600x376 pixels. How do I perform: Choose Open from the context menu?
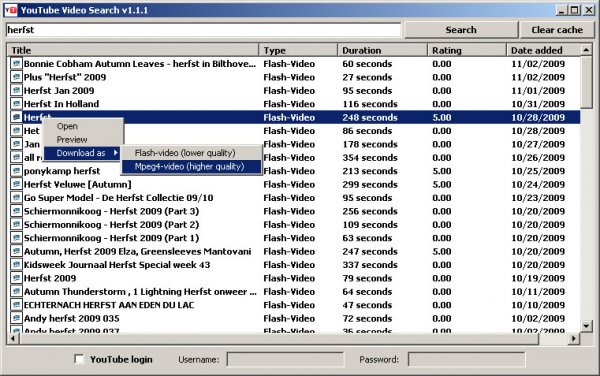[67, 126]
